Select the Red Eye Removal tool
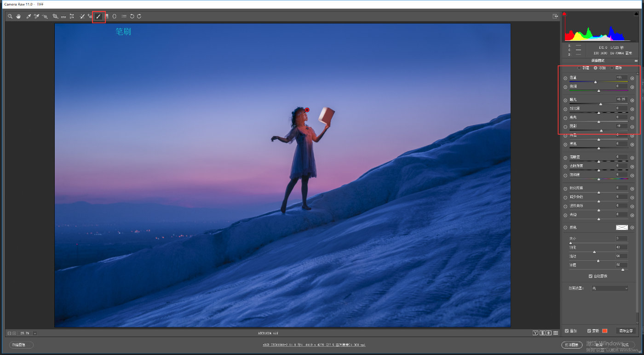The height and width of the screenshot is (355, 644). point(90,17)
